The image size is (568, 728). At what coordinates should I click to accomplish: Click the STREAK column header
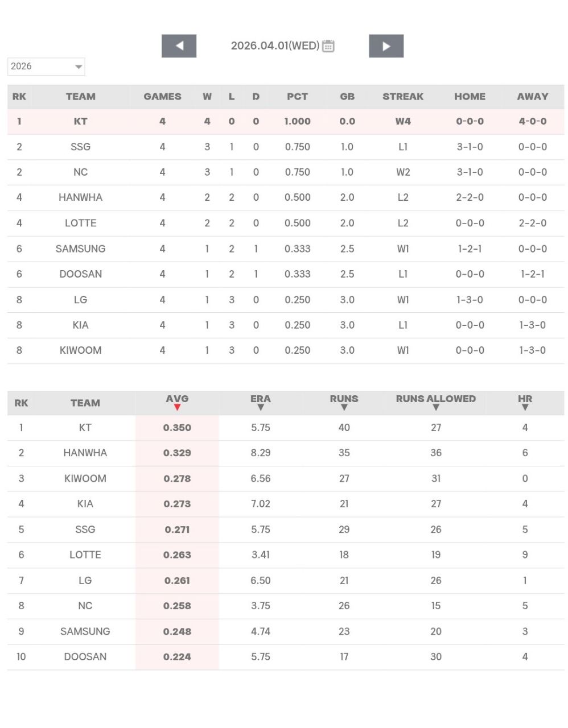tap(403, 97)
